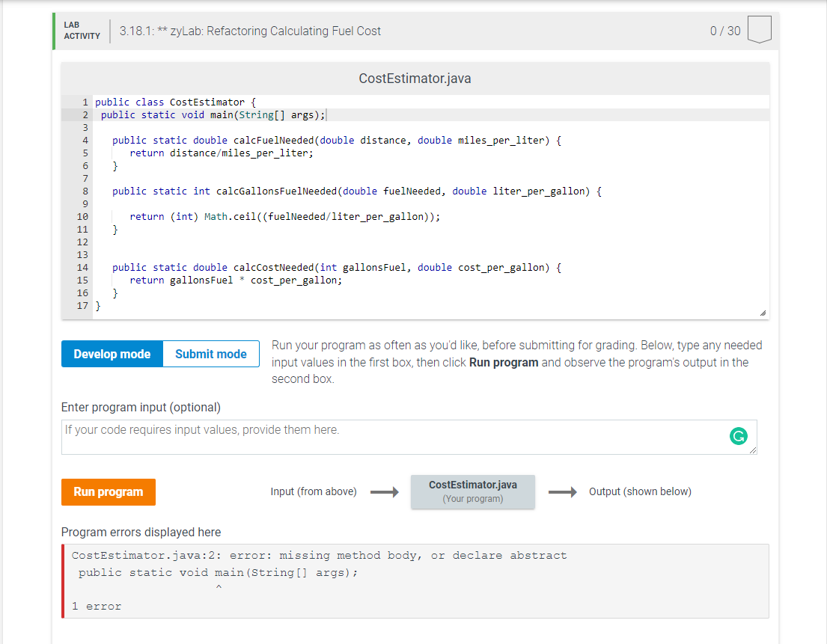Viewport: 827px width, 644px height.
Task: Click the Run program button
Action: (x=108, y=492)
